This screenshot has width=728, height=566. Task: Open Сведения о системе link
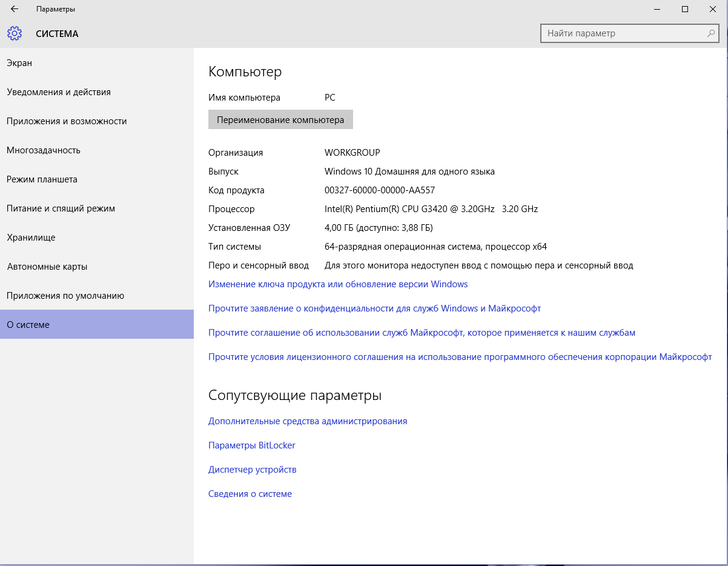coord(250,494)
